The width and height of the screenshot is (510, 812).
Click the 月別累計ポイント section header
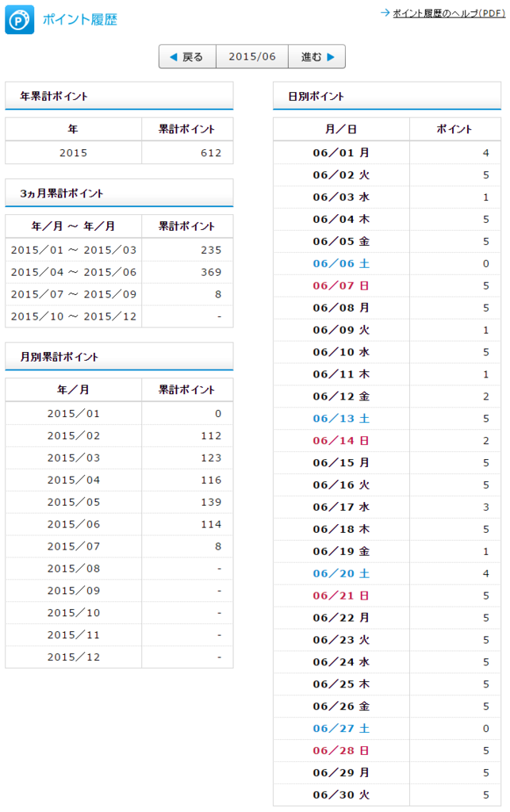[119, 357]
